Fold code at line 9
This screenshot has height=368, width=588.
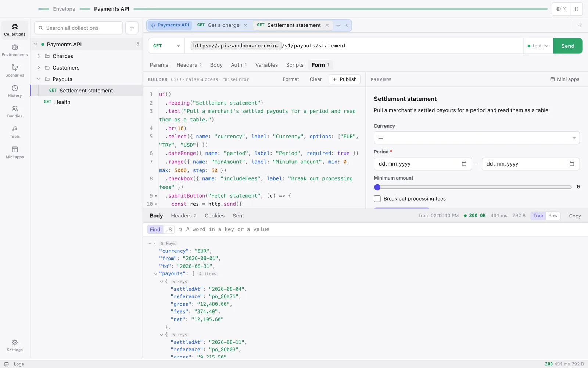(156, 196)
